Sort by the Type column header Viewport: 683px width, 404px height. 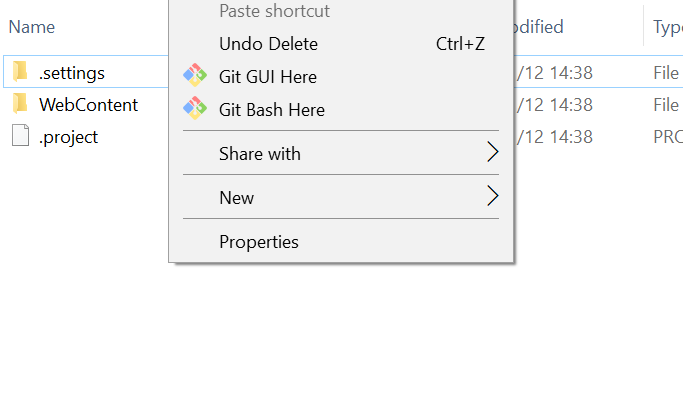(667, 27)
